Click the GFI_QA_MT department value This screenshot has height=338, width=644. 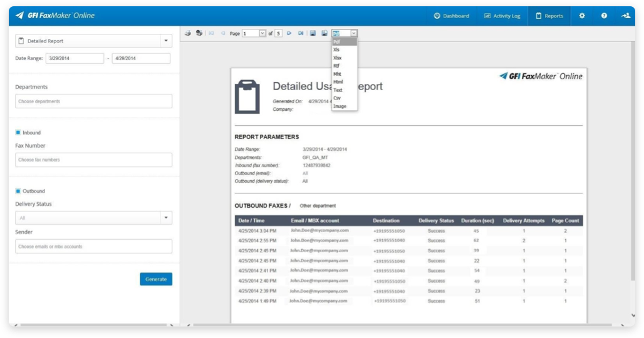click(x=315, y=158)
